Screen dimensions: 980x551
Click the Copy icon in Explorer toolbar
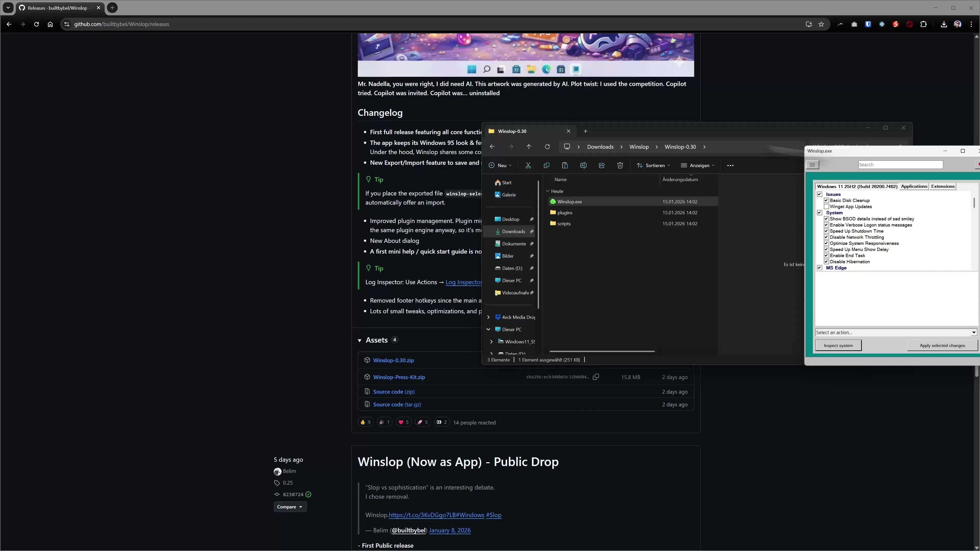coord(547,165)
